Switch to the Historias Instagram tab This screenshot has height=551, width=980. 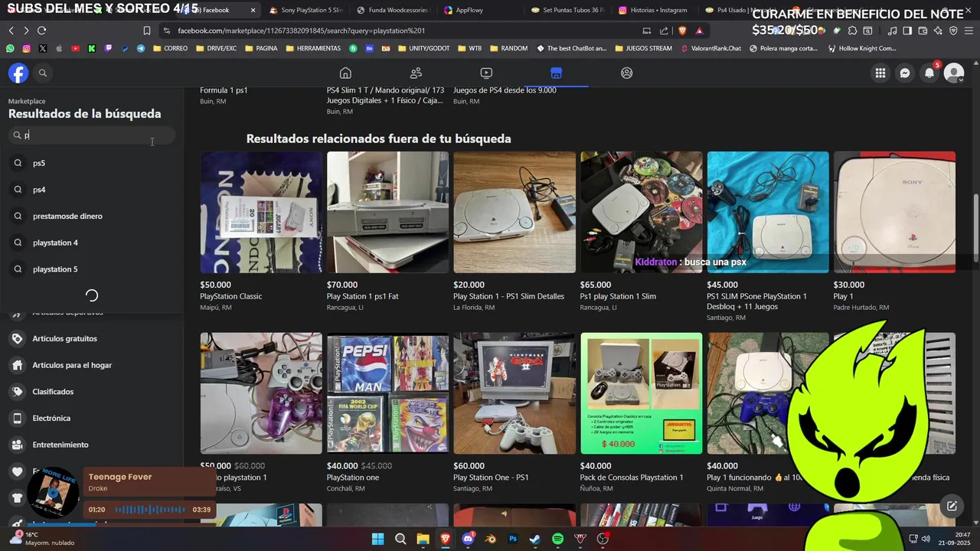(654, 10)
